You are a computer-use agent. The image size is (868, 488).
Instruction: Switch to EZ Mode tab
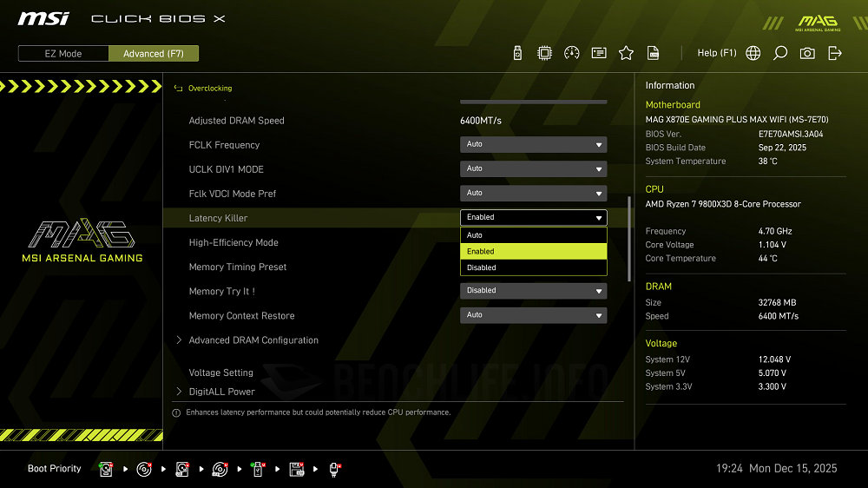coord(63,54)
